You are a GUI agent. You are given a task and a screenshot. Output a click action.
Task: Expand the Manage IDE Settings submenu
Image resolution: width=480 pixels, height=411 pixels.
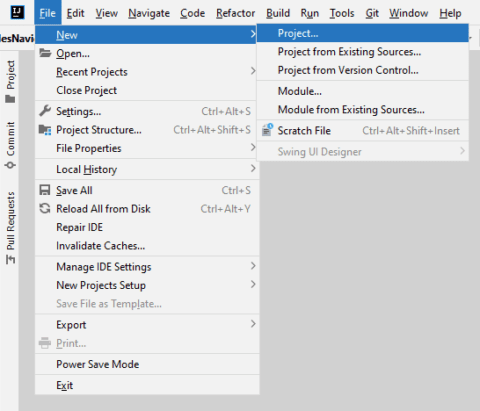tap(147, 267)
